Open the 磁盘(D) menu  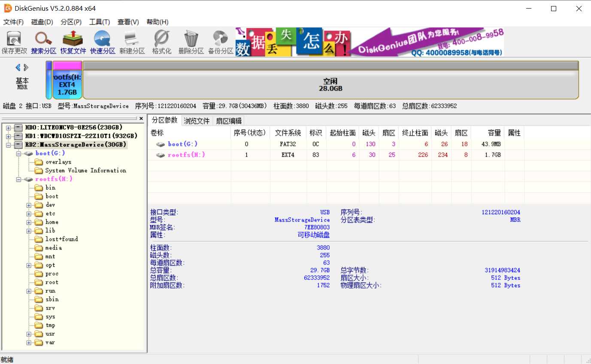pyautogui.click(x=42, y=22)
